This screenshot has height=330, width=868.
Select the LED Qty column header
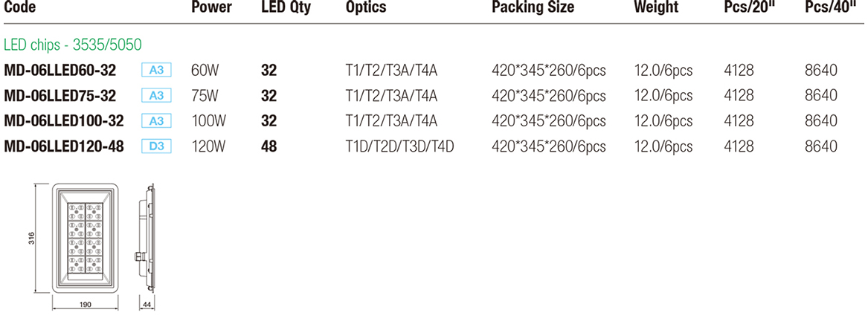286,7
